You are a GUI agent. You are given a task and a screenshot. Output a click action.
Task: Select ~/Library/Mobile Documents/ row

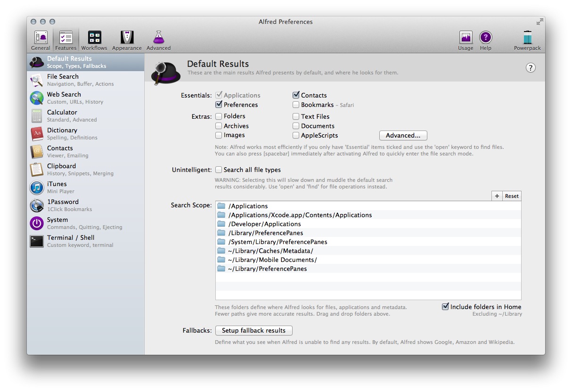pyautogui.click(x=368, y=260)
